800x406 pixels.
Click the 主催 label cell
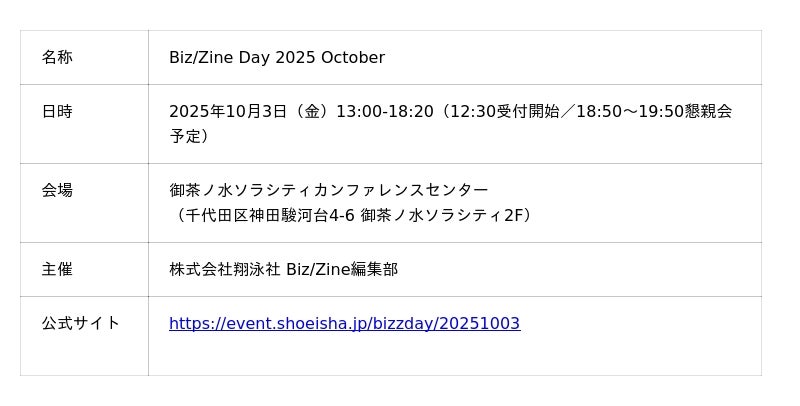pyautogui.click(x=57, y=269)
